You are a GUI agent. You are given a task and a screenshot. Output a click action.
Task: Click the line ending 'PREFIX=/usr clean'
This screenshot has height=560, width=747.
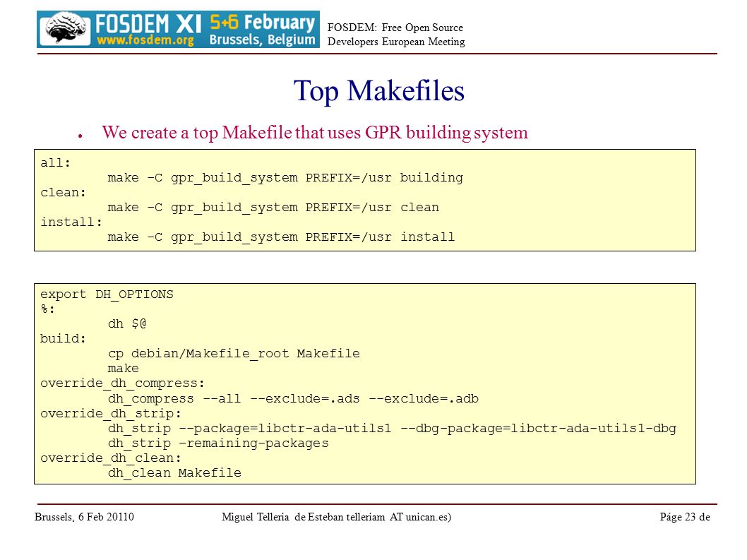coord(273,208)
